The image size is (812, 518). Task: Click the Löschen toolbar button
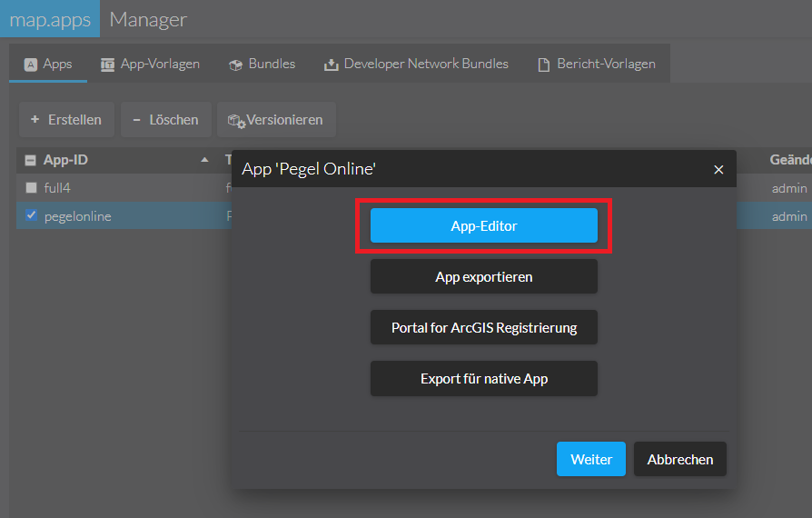[x=165, y=120]
